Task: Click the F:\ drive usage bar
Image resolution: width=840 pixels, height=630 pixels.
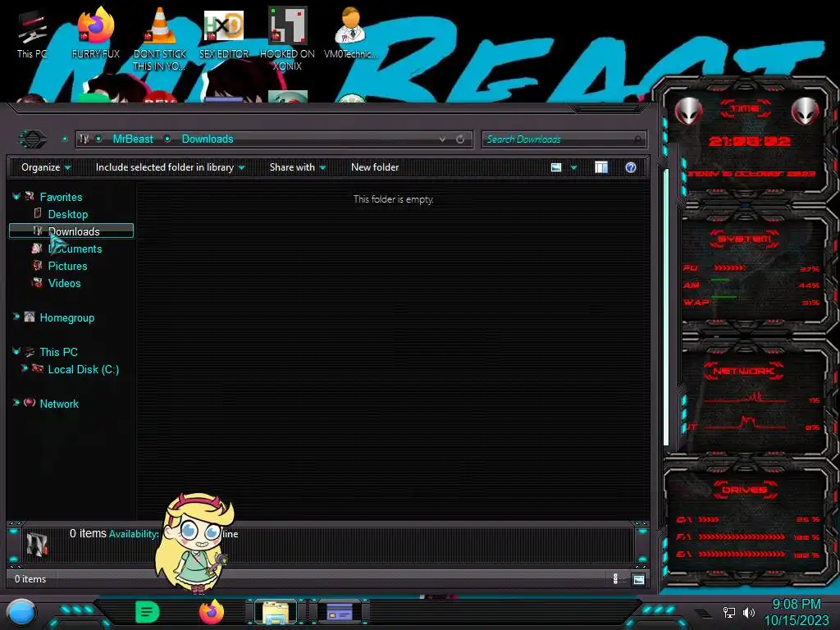Action: tap(742, 536)
